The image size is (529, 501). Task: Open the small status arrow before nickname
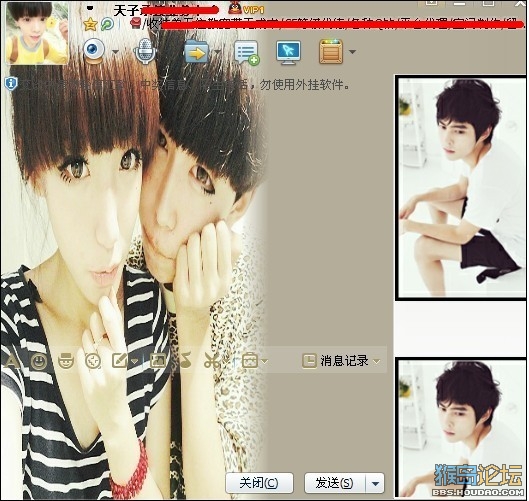click(x=89, y=7)
